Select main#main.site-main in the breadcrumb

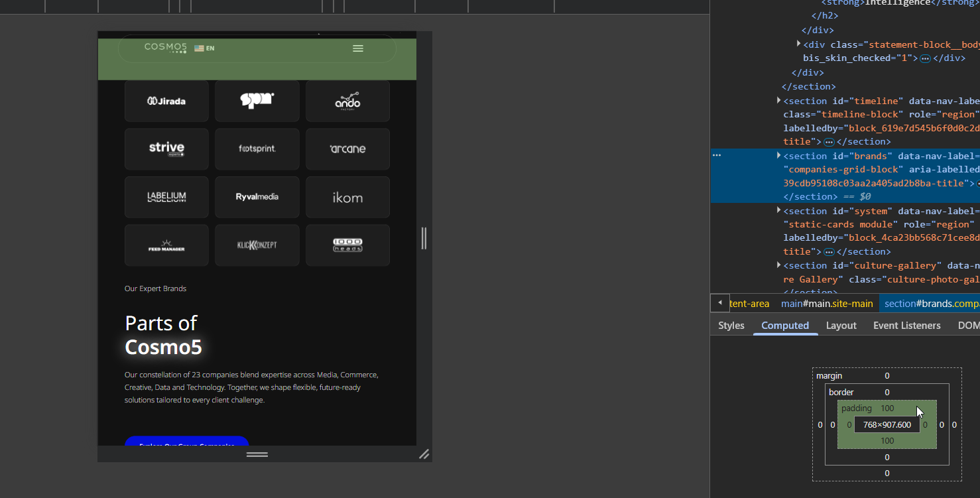827,304
